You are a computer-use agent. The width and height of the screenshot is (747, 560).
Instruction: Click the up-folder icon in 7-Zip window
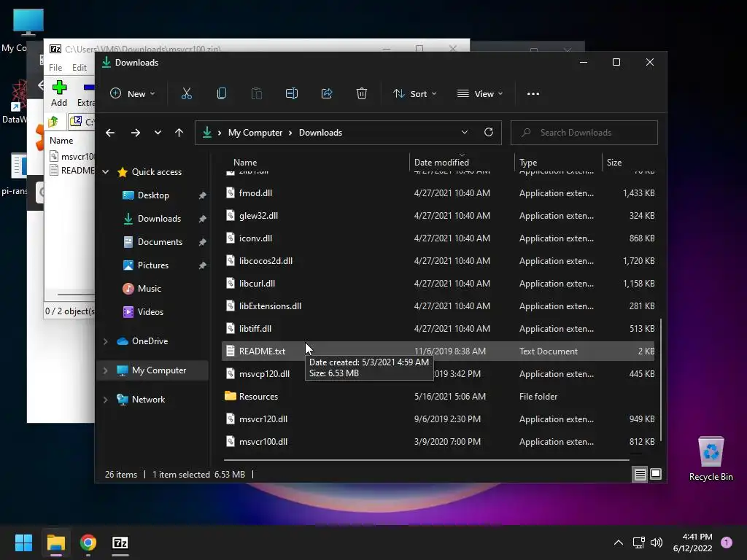pos(53,122)
